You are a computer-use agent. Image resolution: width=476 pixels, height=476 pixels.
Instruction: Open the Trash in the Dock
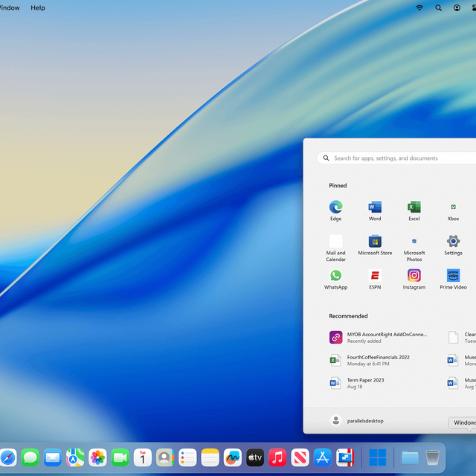tap(432, 457)
